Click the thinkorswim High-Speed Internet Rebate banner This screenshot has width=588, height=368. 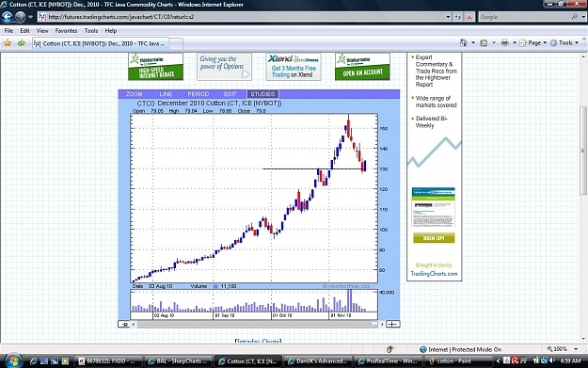click(155, 67)
